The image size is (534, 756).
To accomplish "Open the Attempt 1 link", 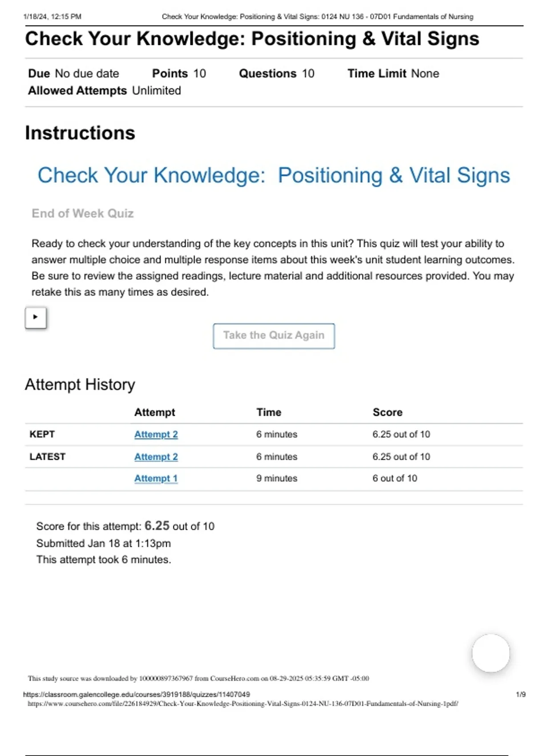I will pos(156,479).
